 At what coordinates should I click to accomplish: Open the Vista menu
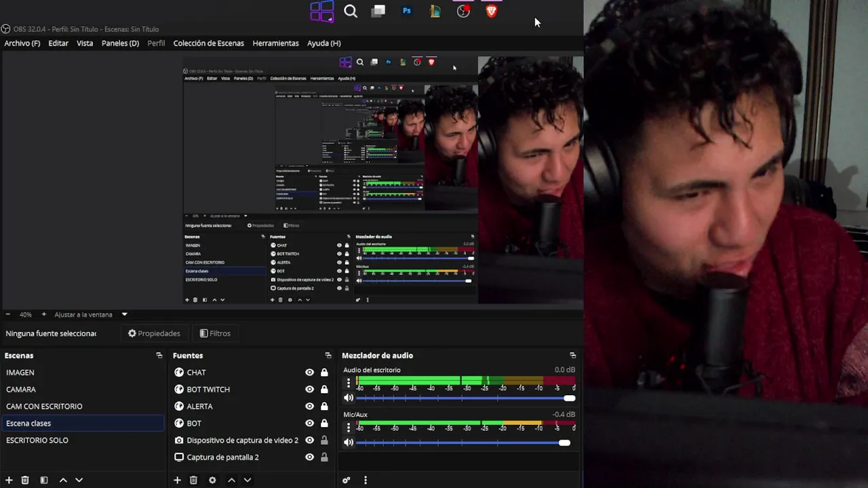click(x=85, y=43)
